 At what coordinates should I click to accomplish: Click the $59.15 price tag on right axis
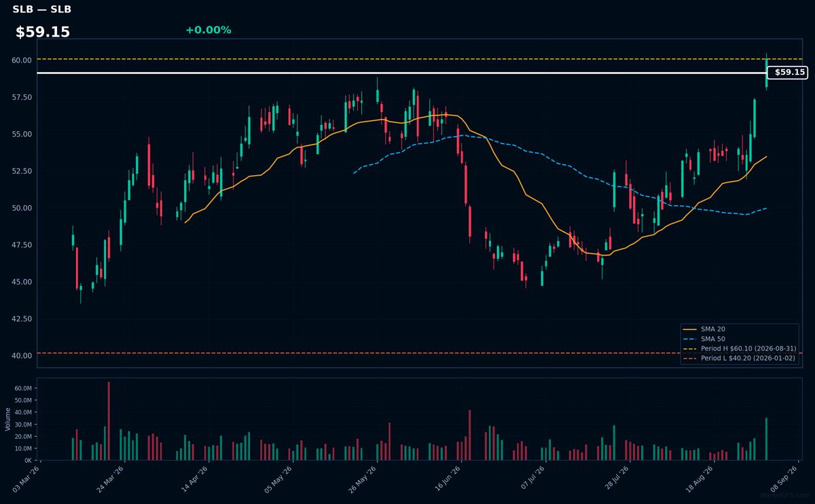point(787,72)
